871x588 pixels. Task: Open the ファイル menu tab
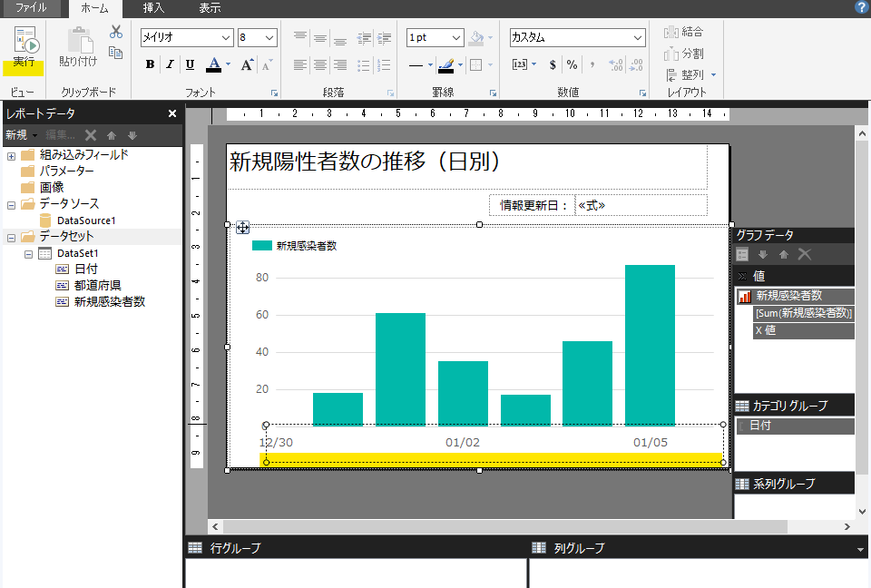[x=31, y=8]
